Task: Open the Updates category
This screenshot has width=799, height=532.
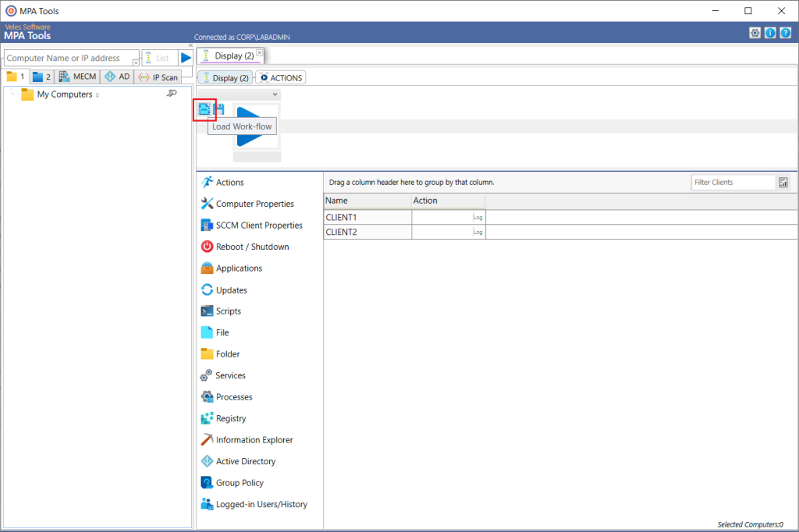Action: pos(224,290)
